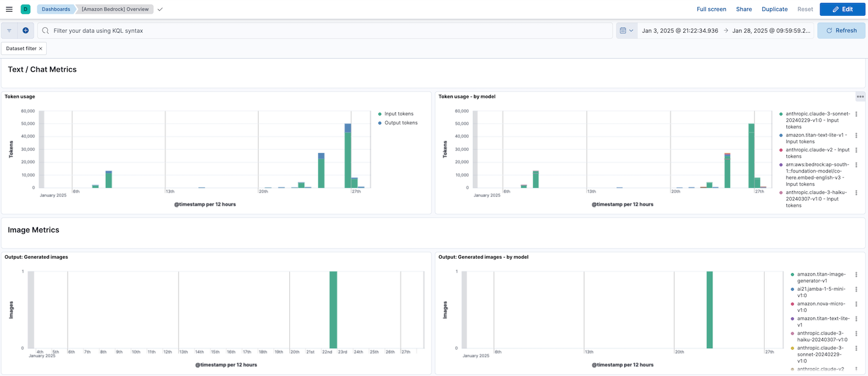
Task: Click the Edit button
Action: 842,9
